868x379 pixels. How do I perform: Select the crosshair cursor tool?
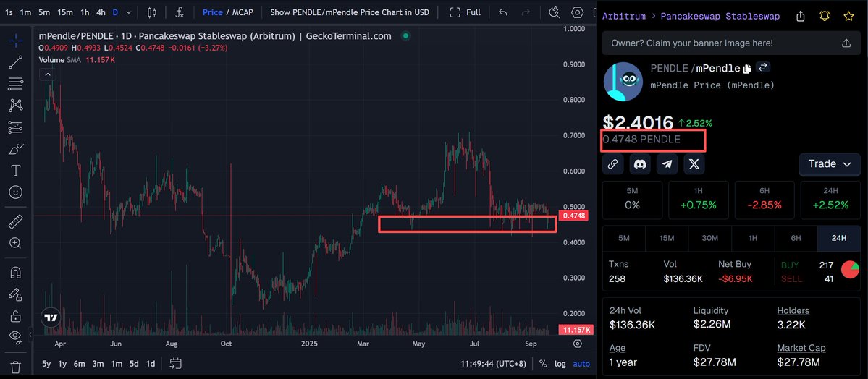[x=15, y=39]
